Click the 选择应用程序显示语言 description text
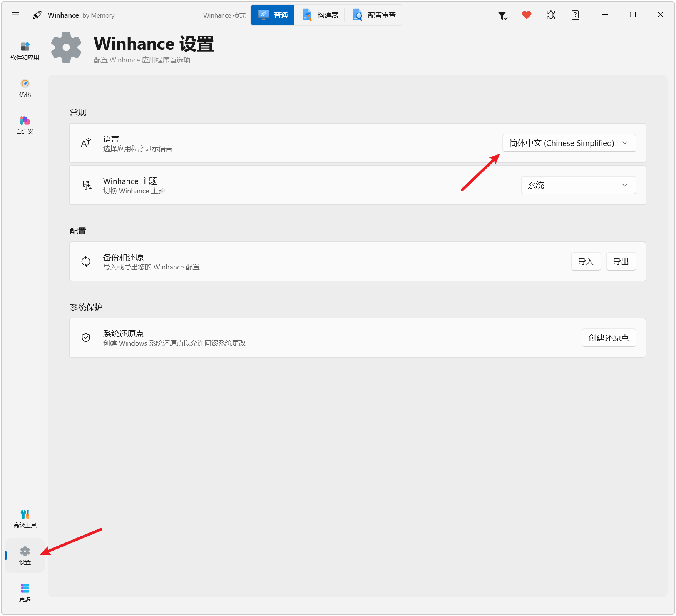676x616 pixels. coord(137,149)
